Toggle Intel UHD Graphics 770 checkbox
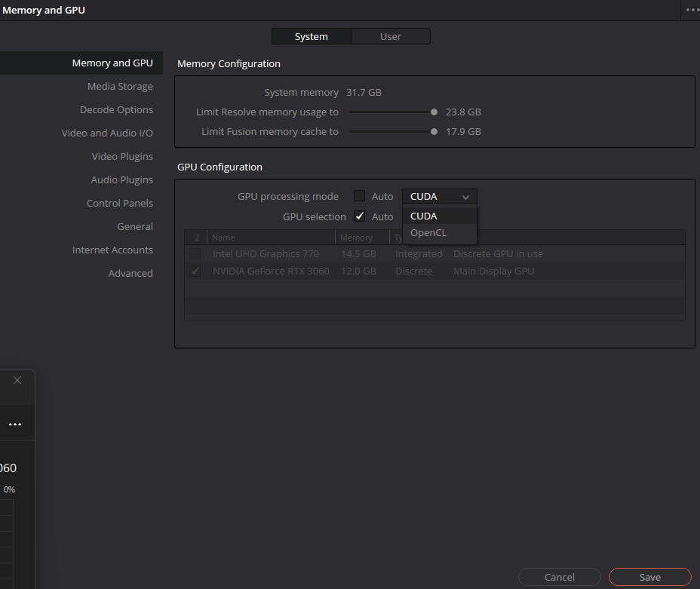 pos(195,254)
